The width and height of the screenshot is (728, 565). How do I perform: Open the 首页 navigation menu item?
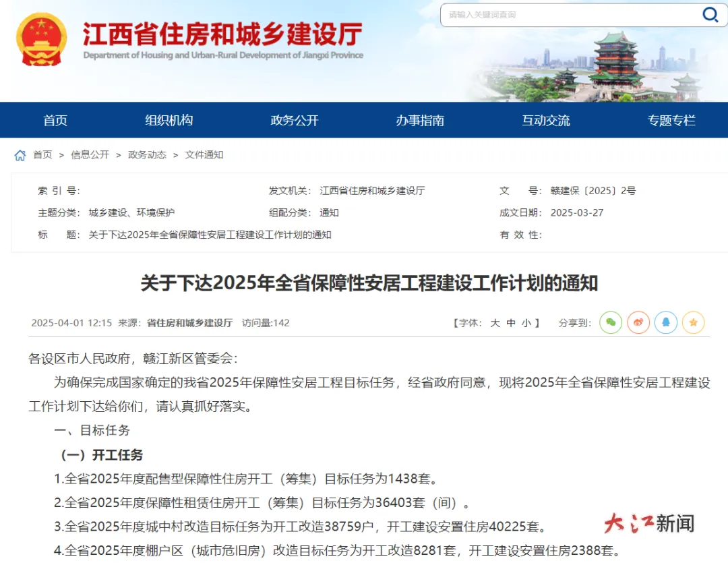point(55,121)
